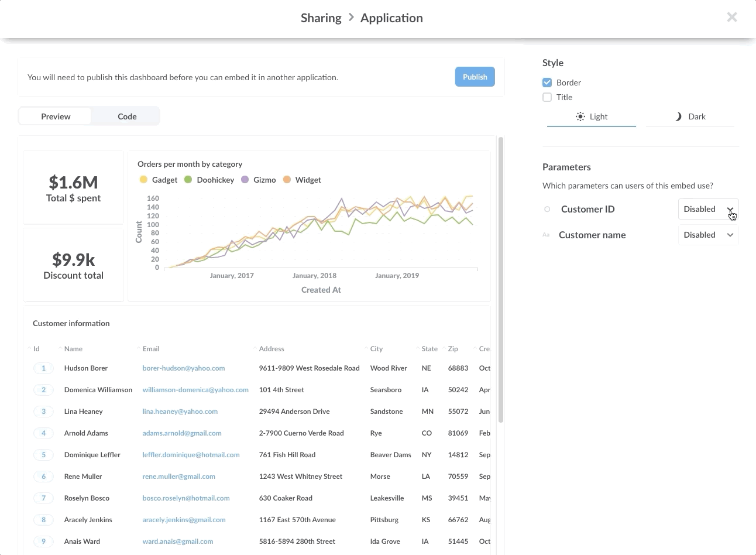Toggle the Doohickey legend dot

click(188, 180)
